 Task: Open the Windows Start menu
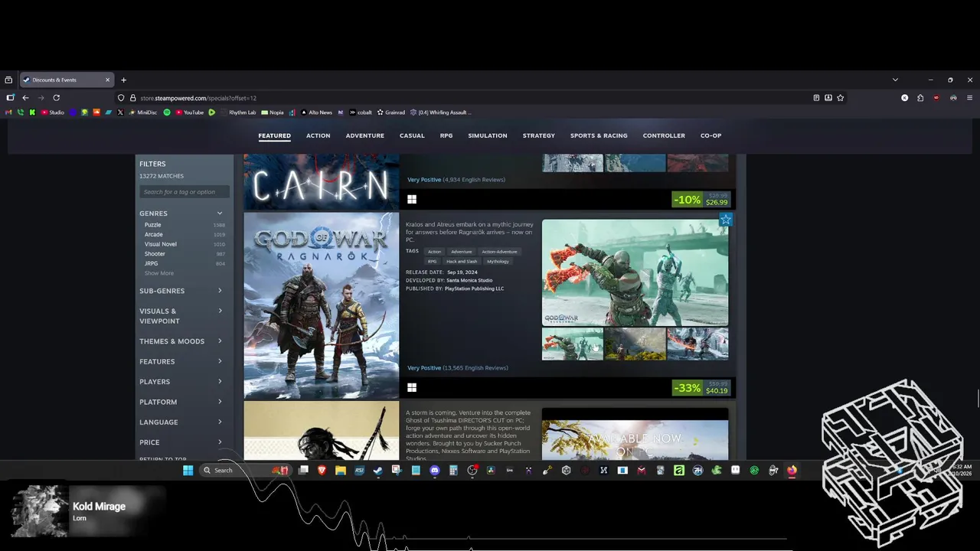point(188,471)
